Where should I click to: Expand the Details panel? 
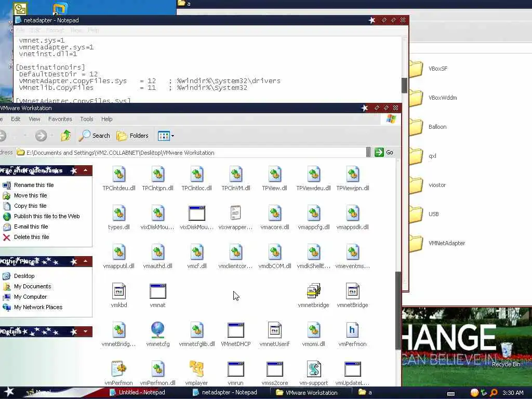coord(86,331)
